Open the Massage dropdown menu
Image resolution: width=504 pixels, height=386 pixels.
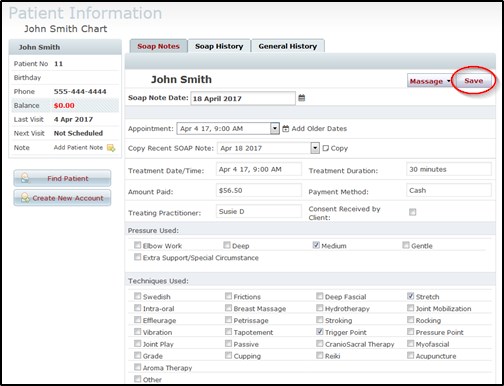pos(430,81)
